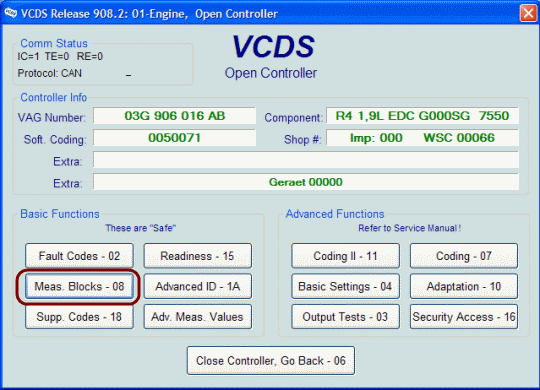The width and height of the screenshot is (540, 390).
Task: Open Security Access - 16
Action: tap(464, 317)
